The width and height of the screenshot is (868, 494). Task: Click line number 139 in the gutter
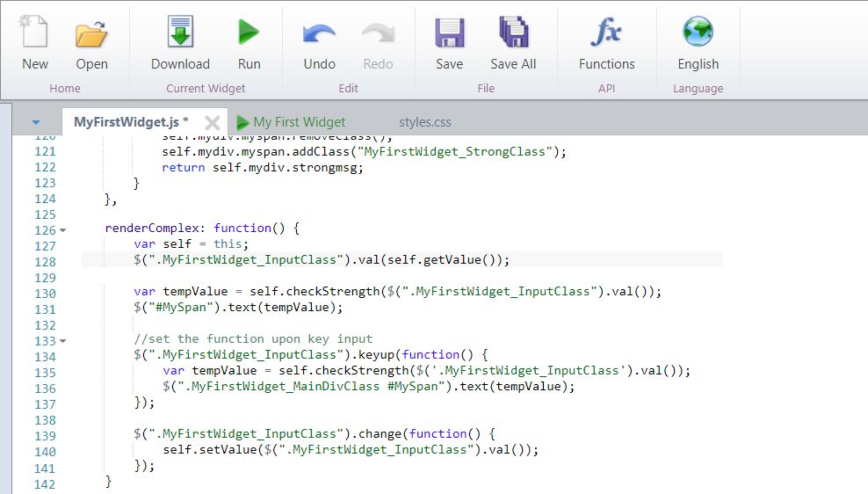pos(45,436)
